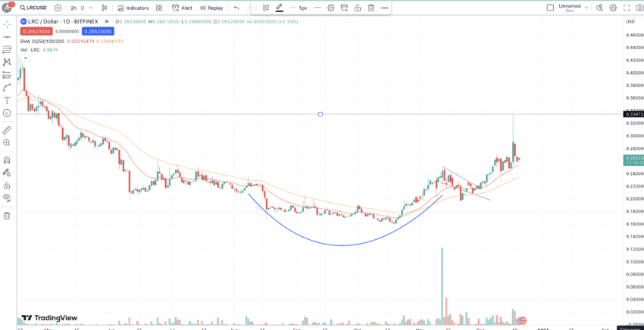
Task: Click the LRCUSD symbol search field
Action: 33,8
